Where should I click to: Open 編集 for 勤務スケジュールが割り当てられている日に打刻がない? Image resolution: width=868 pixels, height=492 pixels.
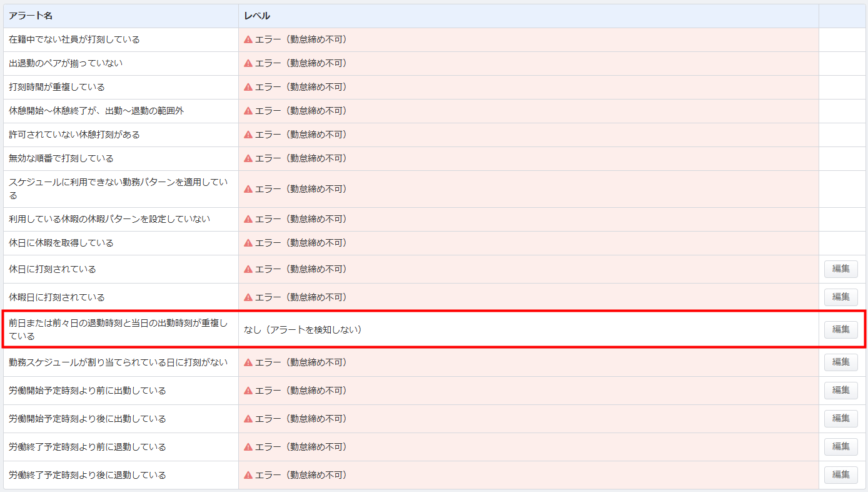pyautogui.click(x=840, y=362)
